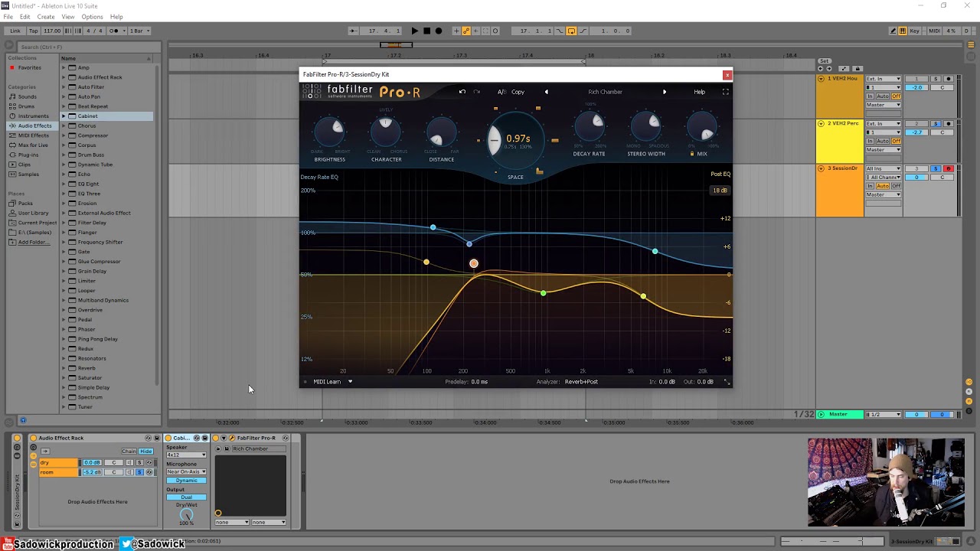Open the File menu
Viewport: 980px width, 551px height.
click(x=8, y=17)
